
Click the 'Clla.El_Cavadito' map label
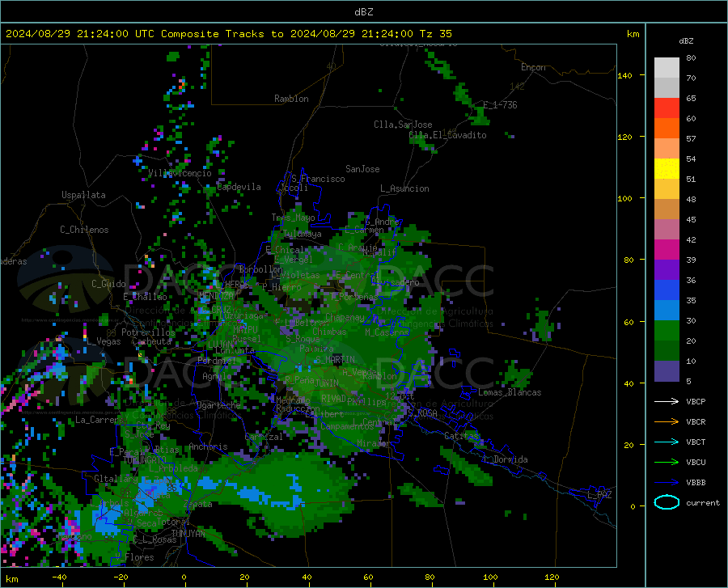click(x=447, y=135)
